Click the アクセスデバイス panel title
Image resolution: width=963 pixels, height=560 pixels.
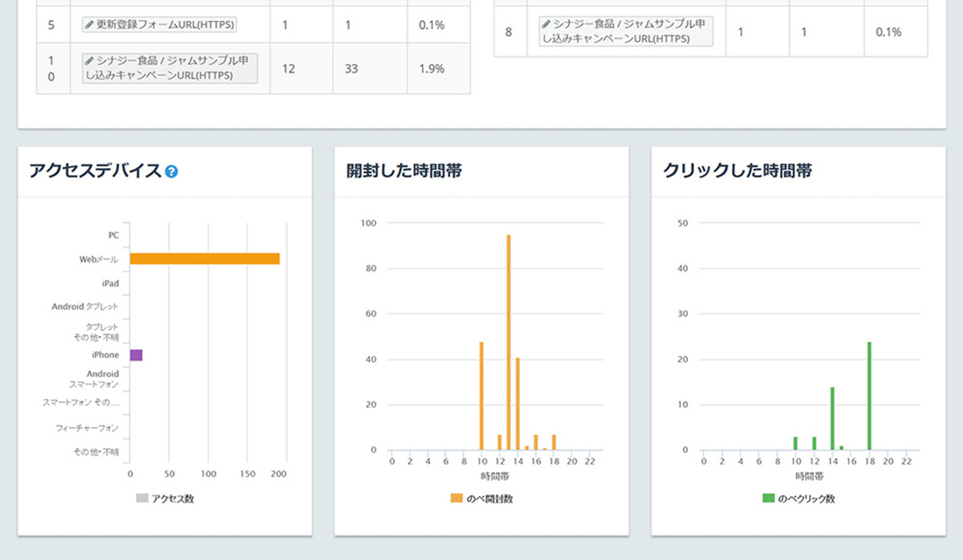95,171
